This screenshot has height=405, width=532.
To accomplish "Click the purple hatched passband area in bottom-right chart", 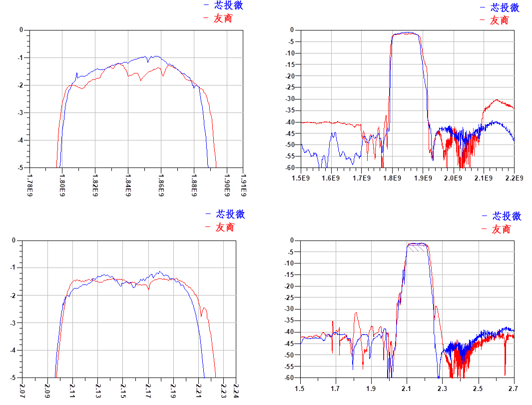I will click(x=417, y=247).
